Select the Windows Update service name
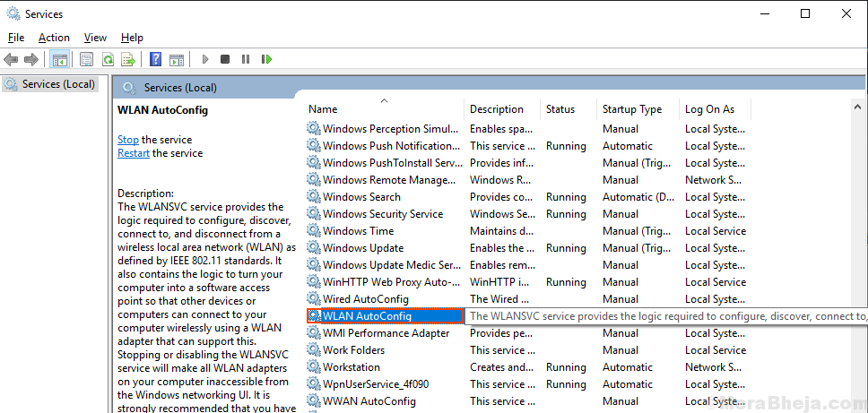The image size is (868, 413). click(363, 248)
